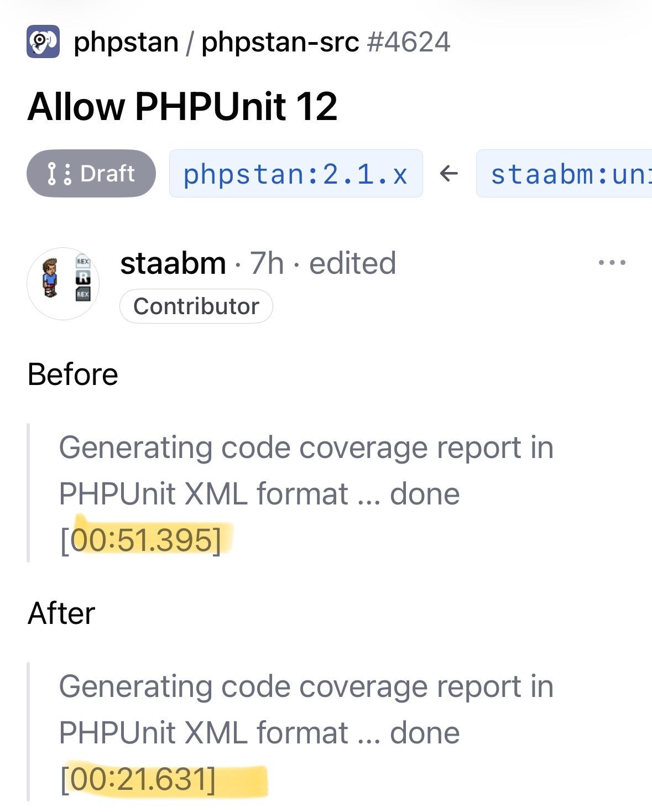This screenshot has height=812, width=652.
Task: Select the Allow PHPUnit 12 title
Action: (182, 106)
